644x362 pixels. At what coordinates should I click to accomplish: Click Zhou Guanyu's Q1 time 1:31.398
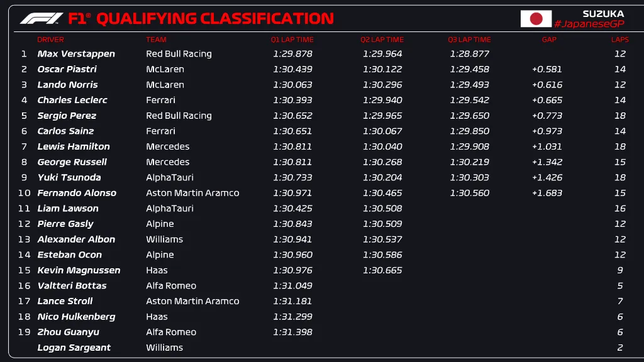pyautogui.click(x=292, y=332)
